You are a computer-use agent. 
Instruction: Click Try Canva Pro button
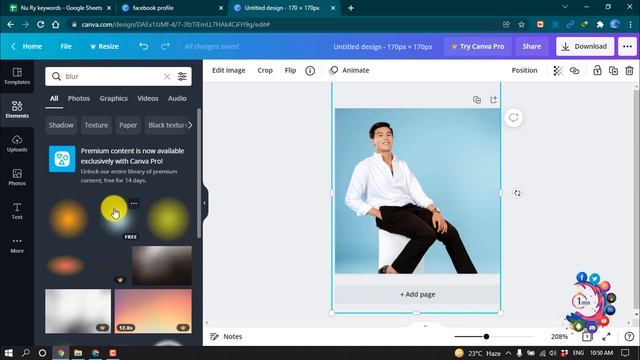point(477,47)
